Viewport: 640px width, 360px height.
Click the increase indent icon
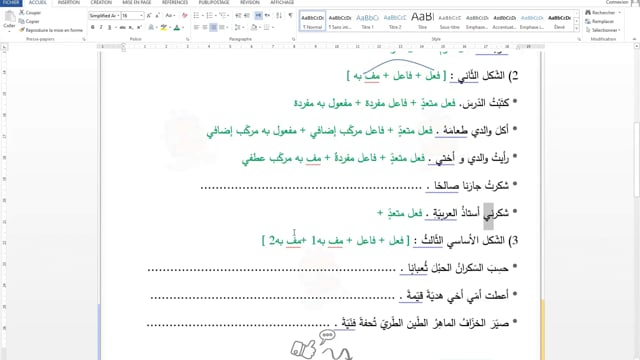tap(247, 16)
